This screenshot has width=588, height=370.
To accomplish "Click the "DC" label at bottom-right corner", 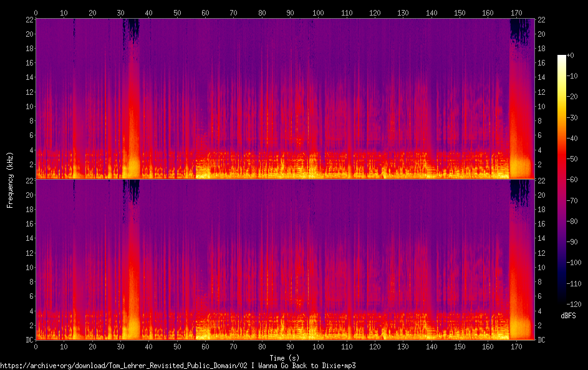I will 542,340.
